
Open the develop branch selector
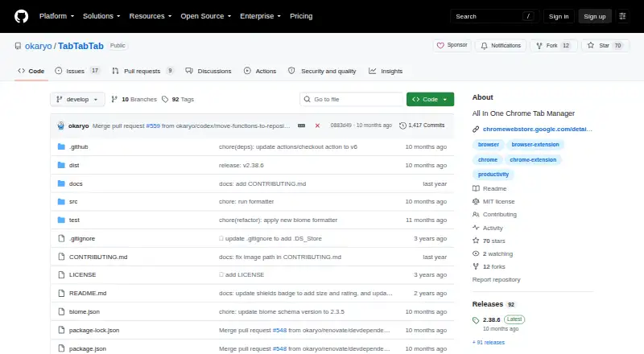click(77, 100)
